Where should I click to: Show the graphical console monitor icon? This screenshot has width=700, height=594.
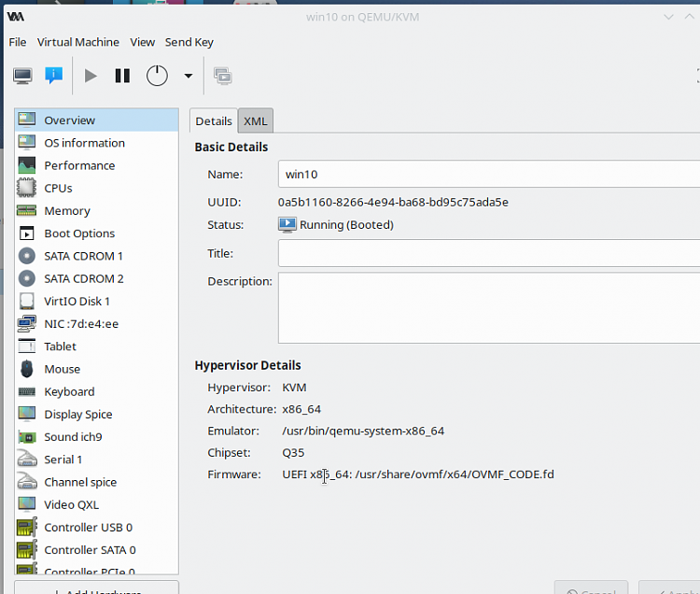click(x=22, y=76)
